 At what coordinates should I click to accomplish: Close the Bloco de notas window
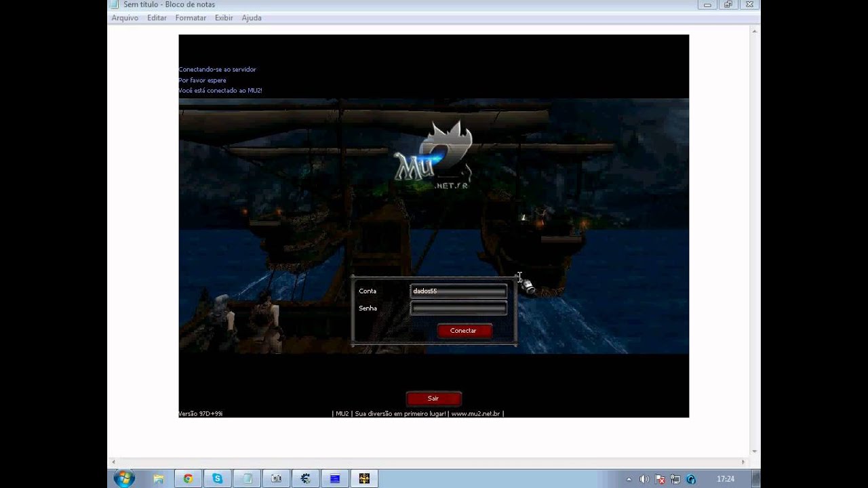point(749,4)
